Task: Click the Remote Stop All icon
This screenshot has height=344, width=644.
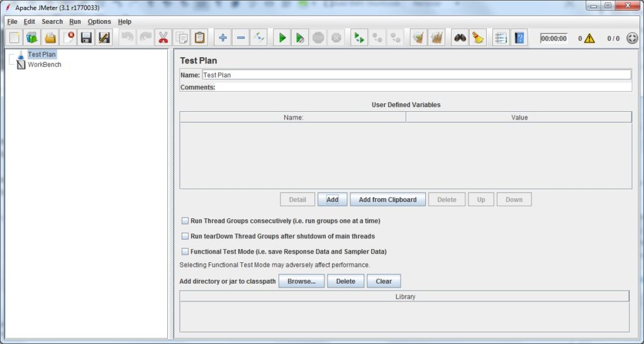Action: 377,38
